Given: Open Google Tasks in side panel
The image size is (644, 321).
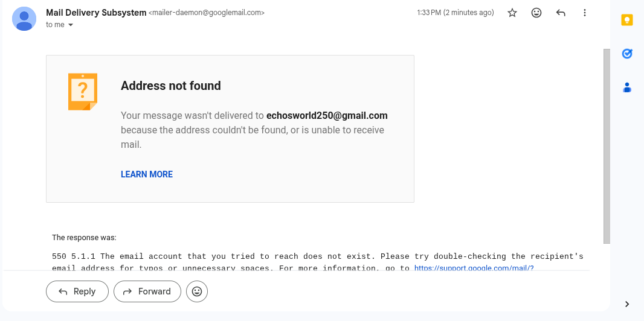Looking at the screenshot, I should coord(627,54).
